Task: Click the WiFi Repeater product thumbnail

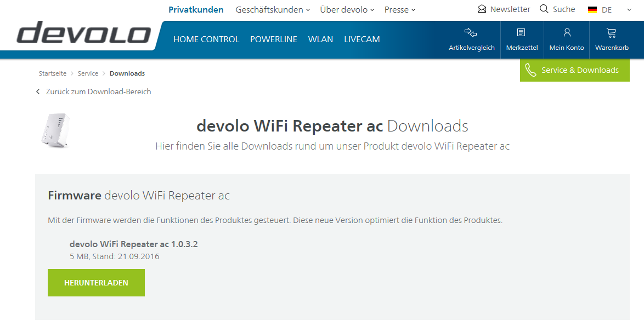Action: [53, 129]
